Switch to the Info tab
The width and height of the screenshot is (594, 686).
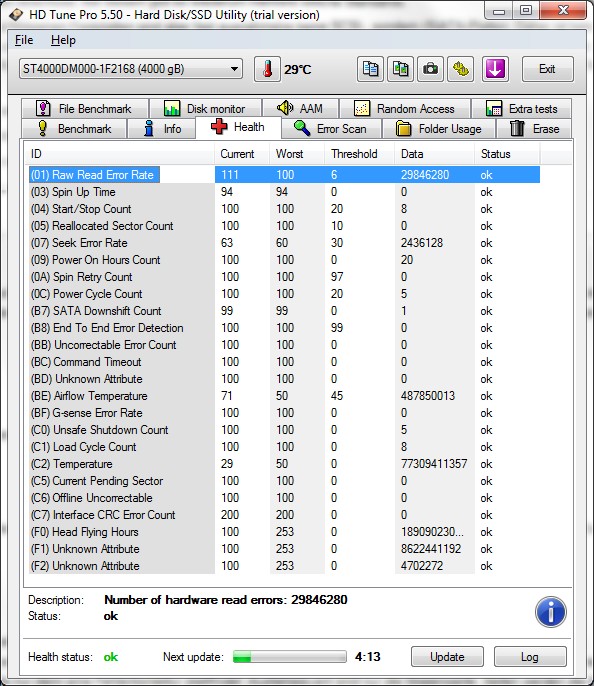coord(161,129)
